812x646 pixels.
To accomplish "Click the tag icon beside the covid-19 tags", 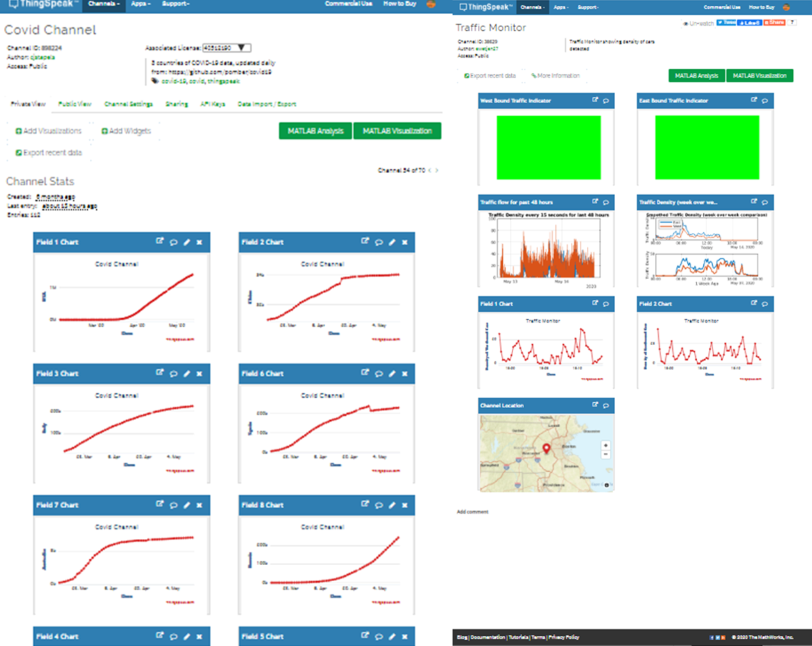I will click(155, 80).
